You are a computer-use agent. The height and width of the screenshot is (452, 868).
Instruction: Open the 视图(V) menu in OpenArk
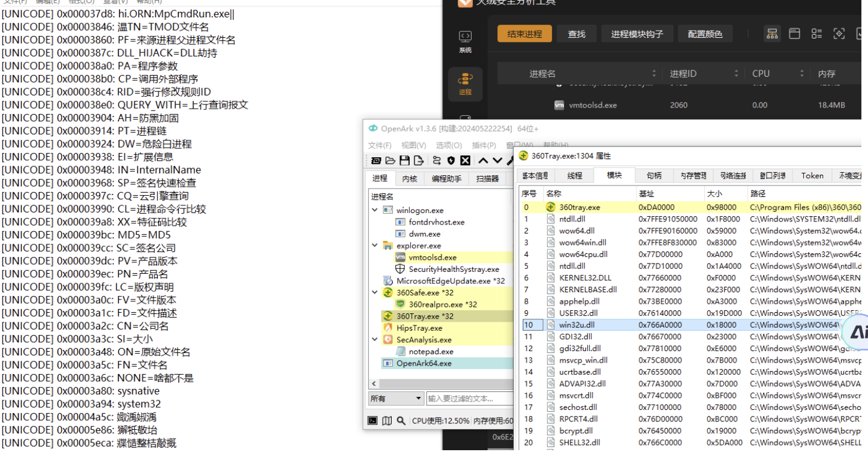(414, 145)
